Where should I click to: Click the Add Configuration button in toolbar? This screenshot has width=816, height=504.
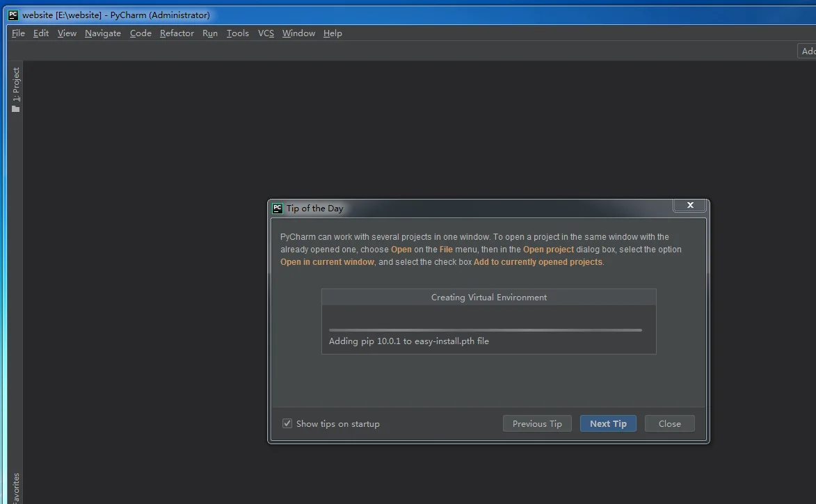point(807,51)
